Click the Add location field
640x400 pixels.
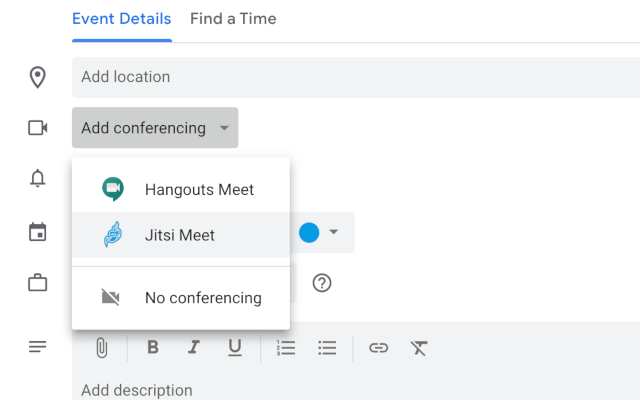tap(356, 77)
